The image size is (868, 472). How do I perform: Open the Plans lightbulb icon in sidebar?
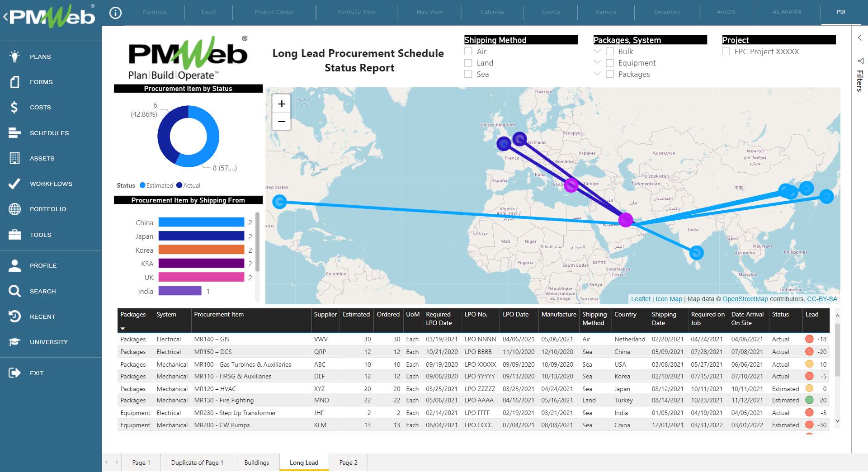[14, 57]
